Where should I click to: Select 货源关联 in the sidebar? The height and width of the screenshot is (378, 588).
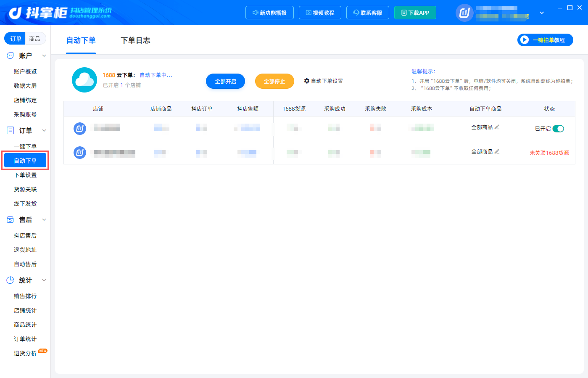tap(25, 189)
